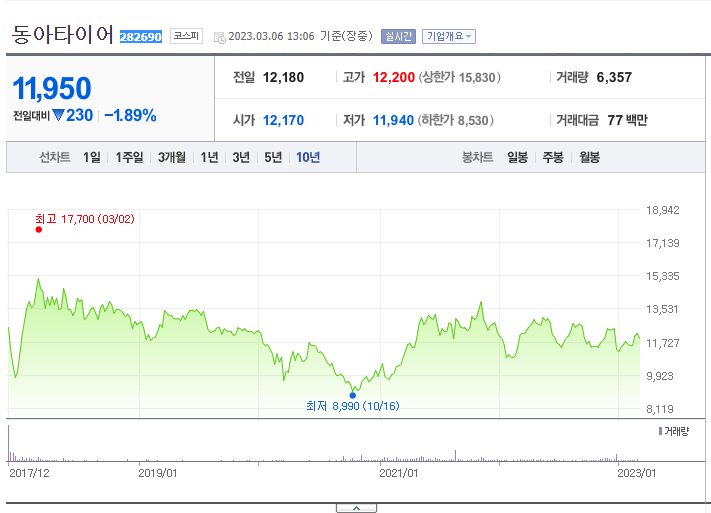This screenshot has height=513, width=711.
Task: Select the 10년 line chart tab
Action: pyautogui.click(x=308, y=157)
